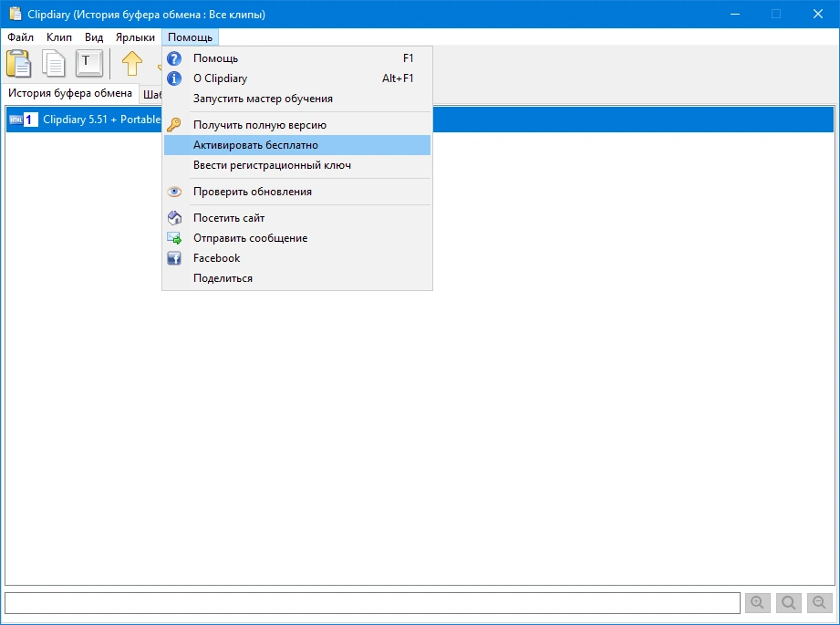
Task: Choose Ввести регистрационный ключ
Action: click(x=297, y=165)
